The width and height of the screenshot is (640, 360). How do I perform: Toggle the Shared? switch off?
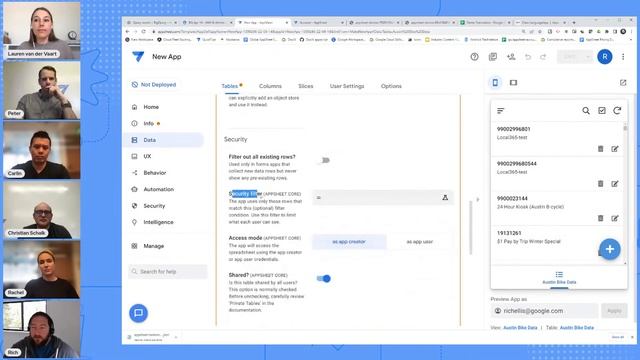pos(324,278)
